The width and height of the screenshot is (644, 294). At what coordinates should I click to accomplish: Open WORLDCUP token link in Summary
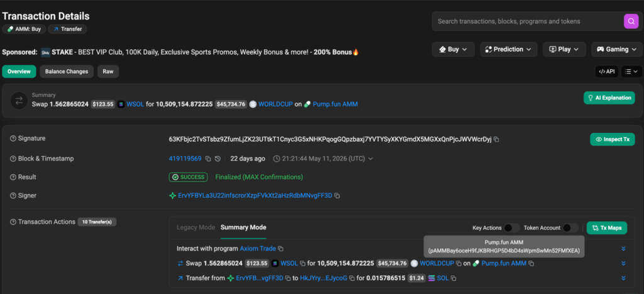pos(275,105)
